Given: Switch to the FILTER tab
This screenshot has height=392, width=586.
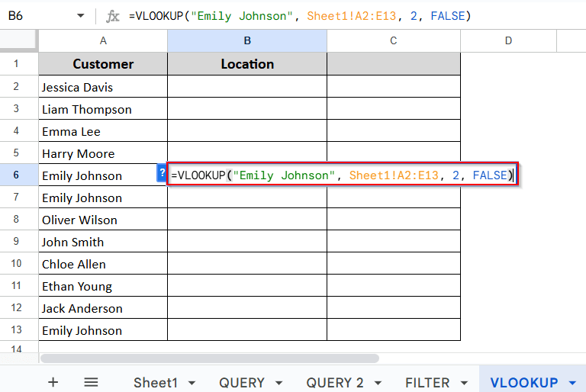Looking at the screenshot, I should point(427,383).
